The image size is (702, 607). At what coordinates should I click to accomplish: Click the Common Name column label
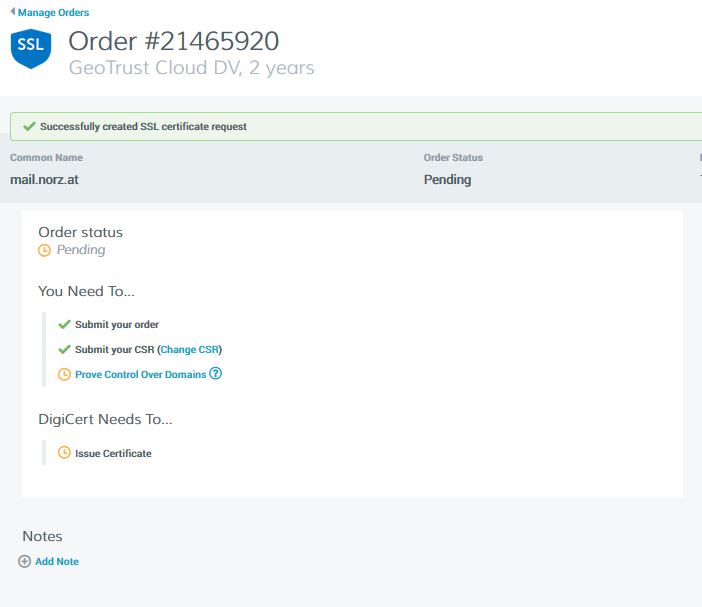pos(47,158)
